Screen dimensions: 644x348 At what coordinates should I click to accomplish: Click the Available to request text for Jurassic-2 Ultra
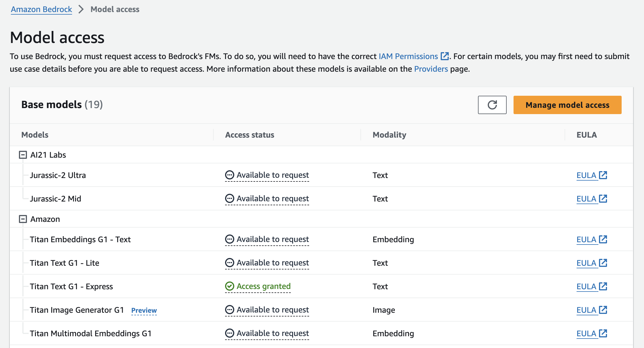point(272,175)
